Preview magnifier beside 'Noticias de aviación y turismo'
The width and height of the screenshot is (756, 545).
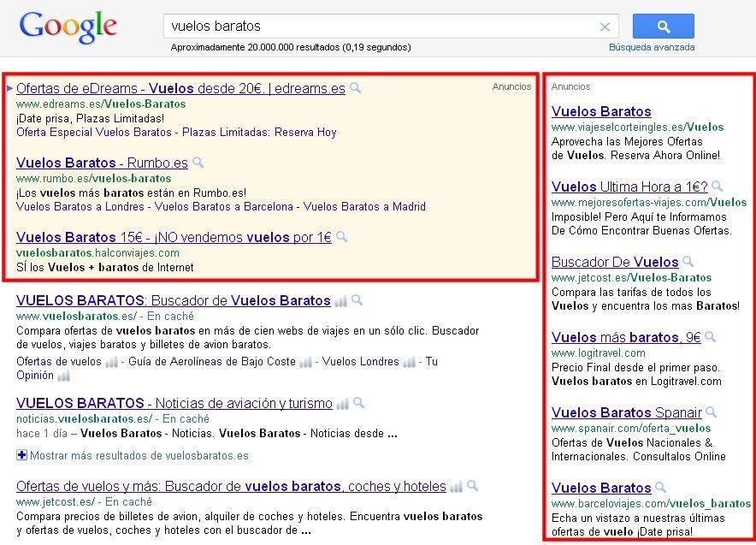(x=358, y=403)
